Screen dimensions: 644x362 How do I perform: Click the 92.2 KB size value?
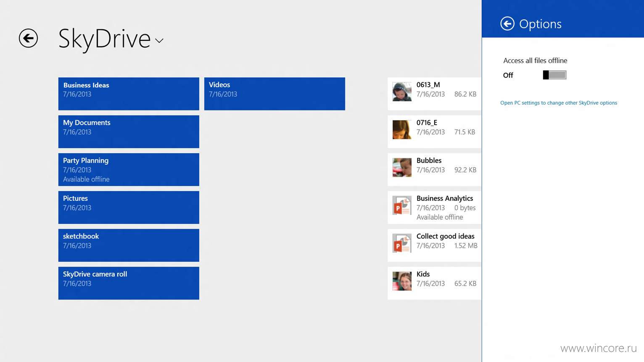point(465,170)
